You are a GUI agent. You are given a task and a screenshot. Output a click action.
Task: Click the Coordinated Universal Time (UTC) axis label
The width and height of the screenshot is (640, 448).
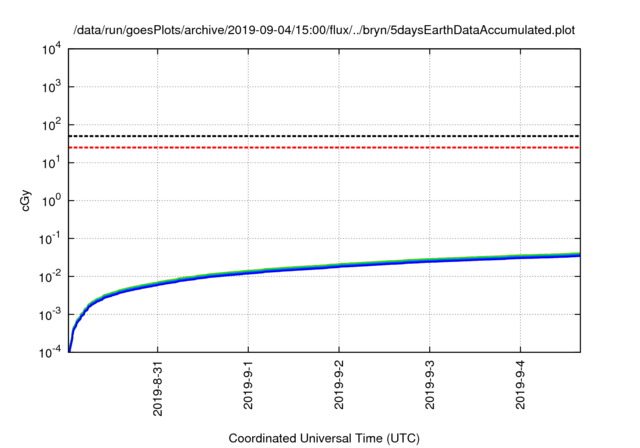tap(324, 438)
